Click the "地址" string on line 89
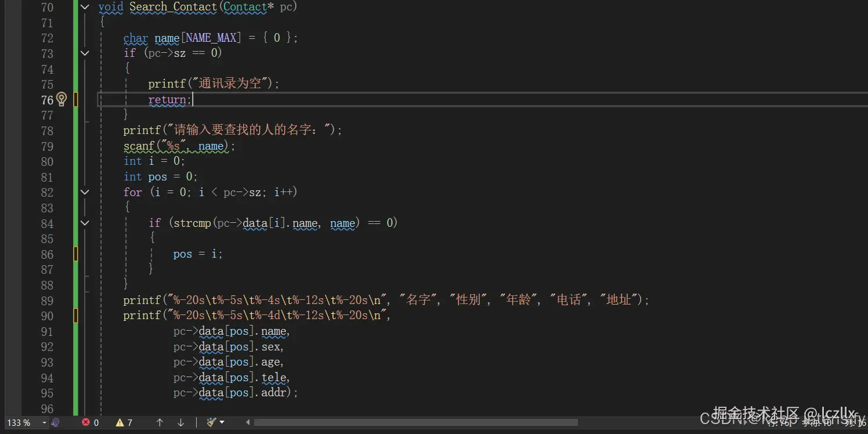 tap(619, 301)
